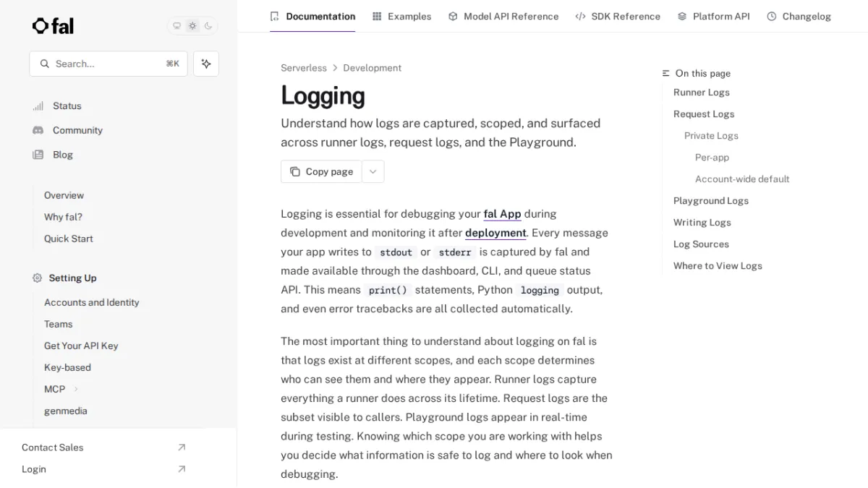Jump to Where to View Logs section
The width and height of the screenshot is (868, 488).
click(718, 266)
